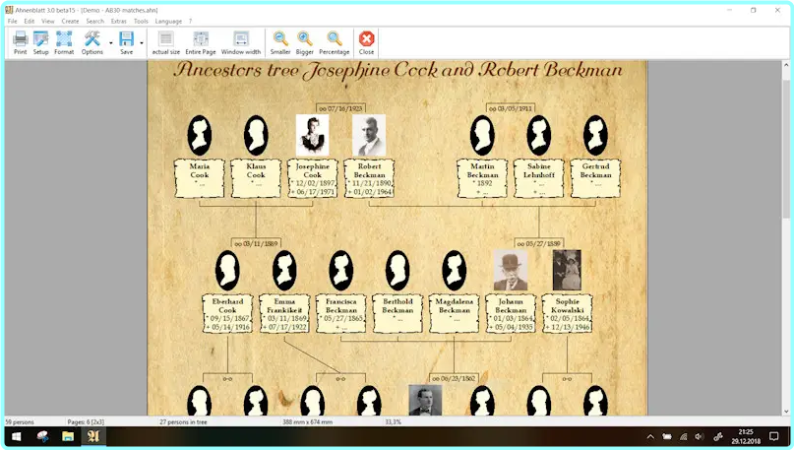Image resolution: width=794 pixels, height=450 pixels.
Task: Click the Options wrench icon
Action: coord(91,40)
